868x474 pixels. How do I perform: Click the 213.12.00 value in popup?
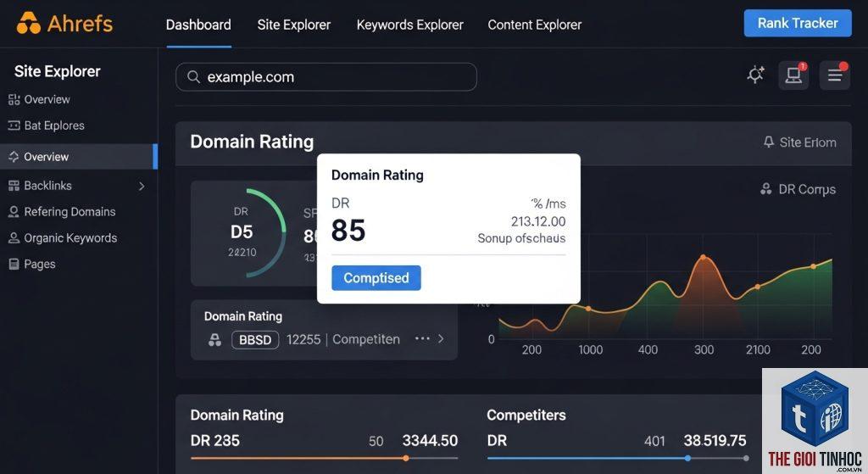pyautogui.click(x=538, y=221)
